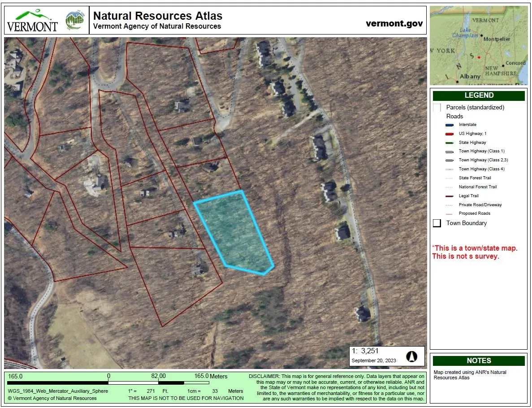Click 'This is a town/state map' red notice
532x408 pixels.
click(x=475, y=252)
